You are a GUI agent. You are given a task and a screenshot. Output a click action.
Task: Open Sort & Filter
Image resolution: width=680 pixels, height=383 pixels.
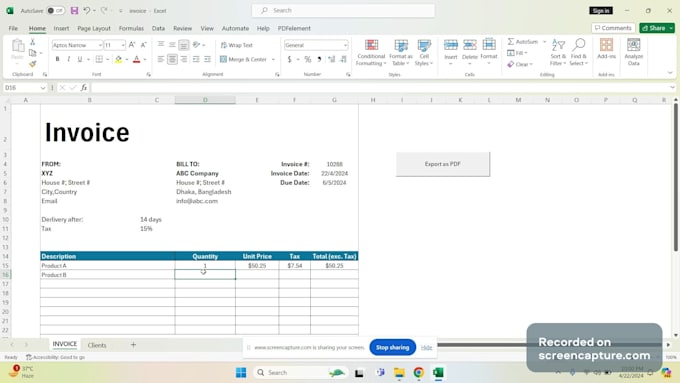(x=558, y=52)
